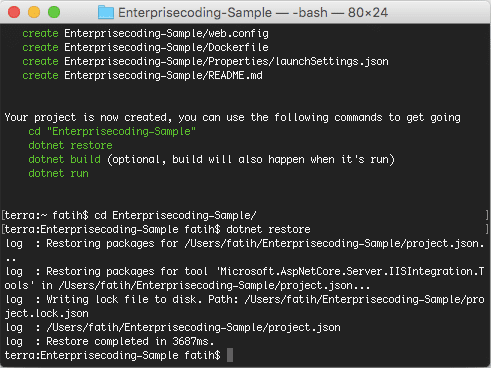Click the window title Enterprisecoding-Sample text

coord(195,13)
